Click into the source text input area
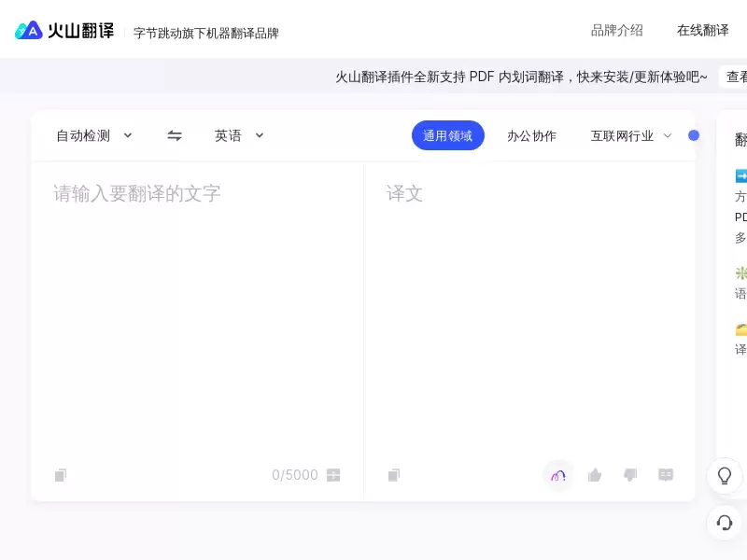Viewport: 747px width, 560px height. [x=197, y=310]
